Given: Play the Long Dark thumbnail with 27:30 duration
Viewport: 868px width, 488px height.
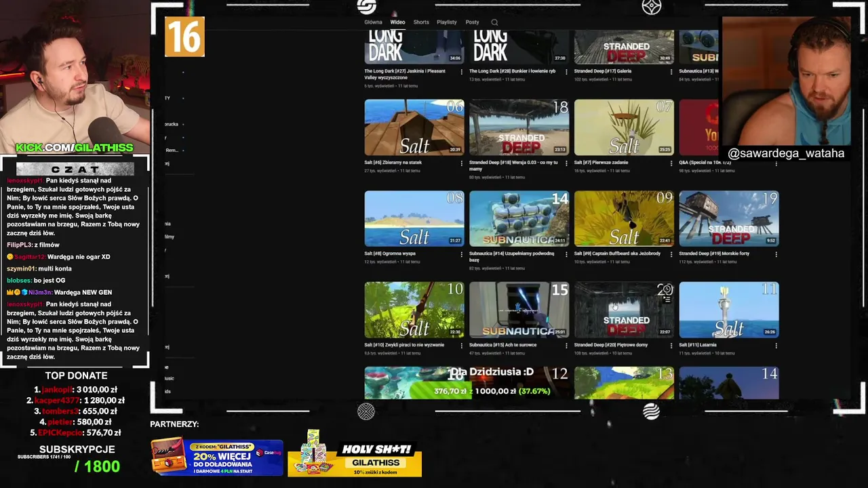Looking at the screenshot, I should coord(519,47).
